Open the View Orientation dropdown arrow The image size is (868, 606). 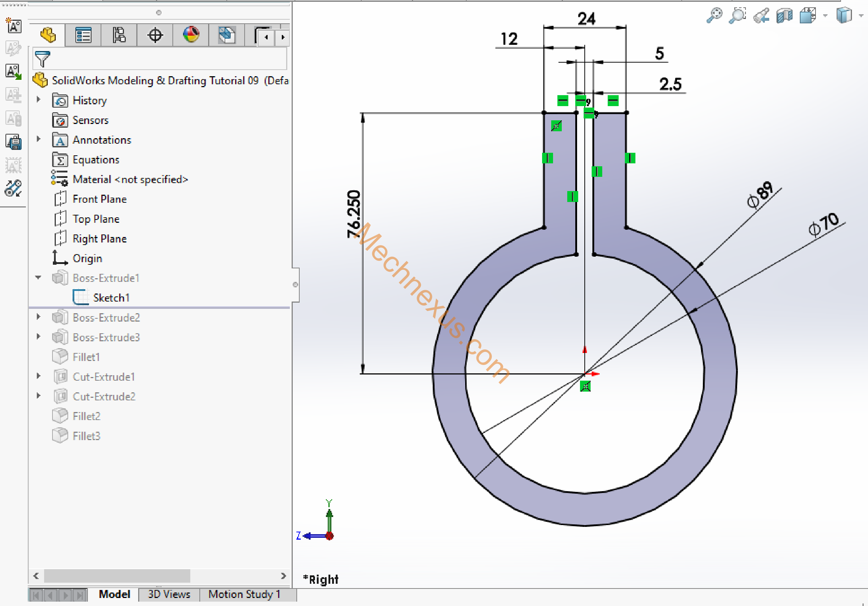point(825,16)
